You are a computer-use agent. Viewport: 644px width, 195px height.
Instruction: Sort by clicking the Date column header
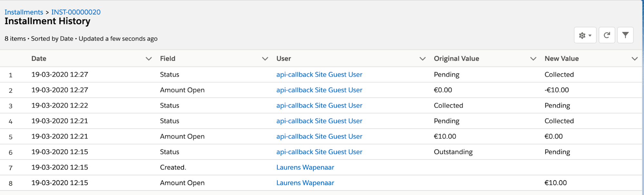point(39,59)
